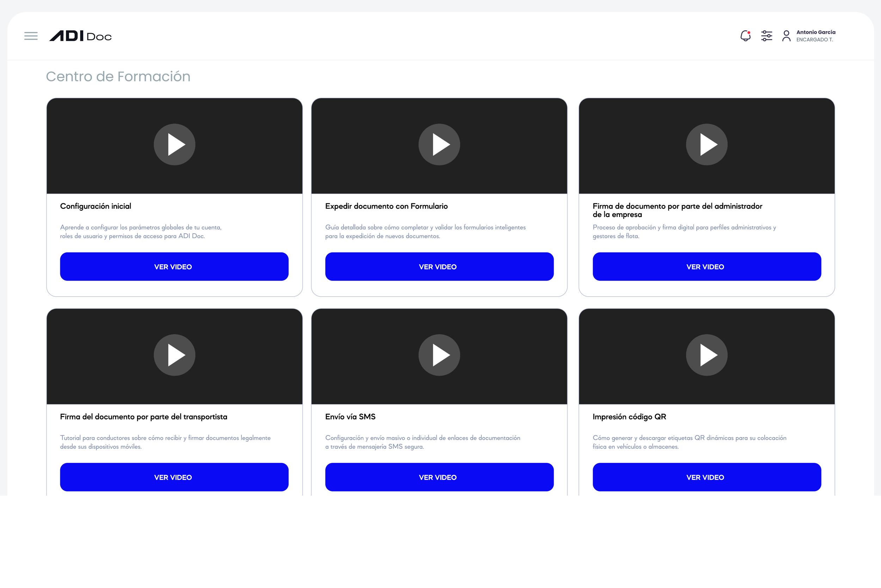Screen dimensions: 881x588
Task: Select the Envío vía SMS card title
Action: [x=350, y=417]
